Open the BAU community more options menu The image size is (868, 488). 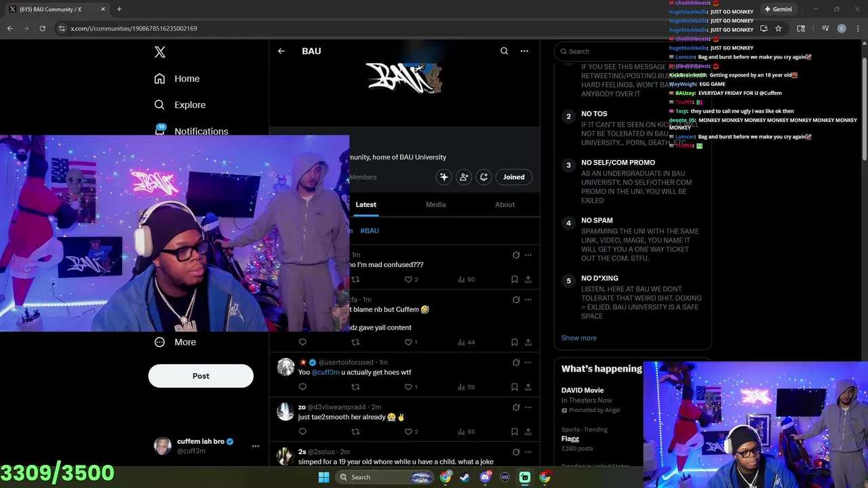pos(524,51)
